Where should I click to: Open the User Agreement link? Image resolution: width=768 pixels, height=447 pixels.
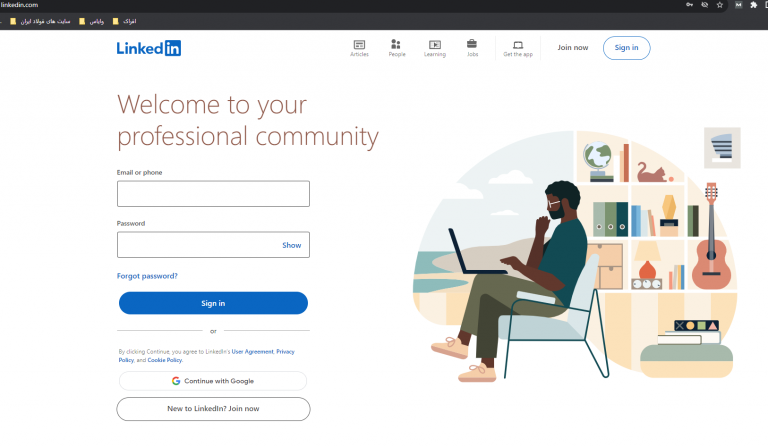[x=252, y=352]
